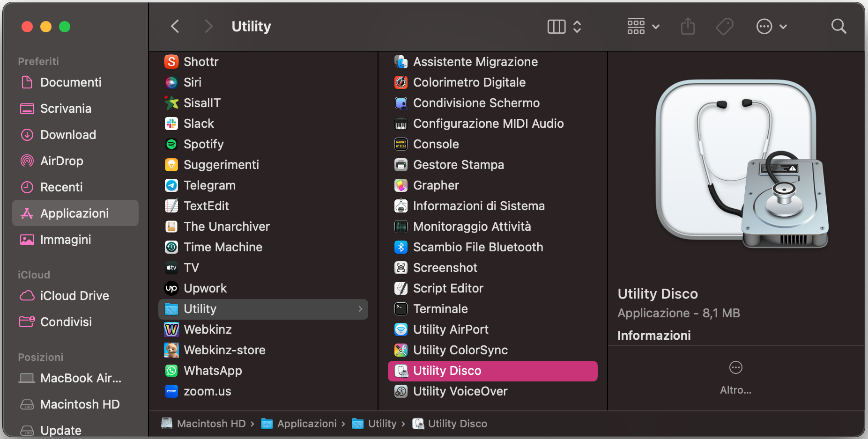This screenshot has width=868, height=439.
Task: Open iCloud Drive in sidebar
Action: pyautogui.click(x=75, y=296)
